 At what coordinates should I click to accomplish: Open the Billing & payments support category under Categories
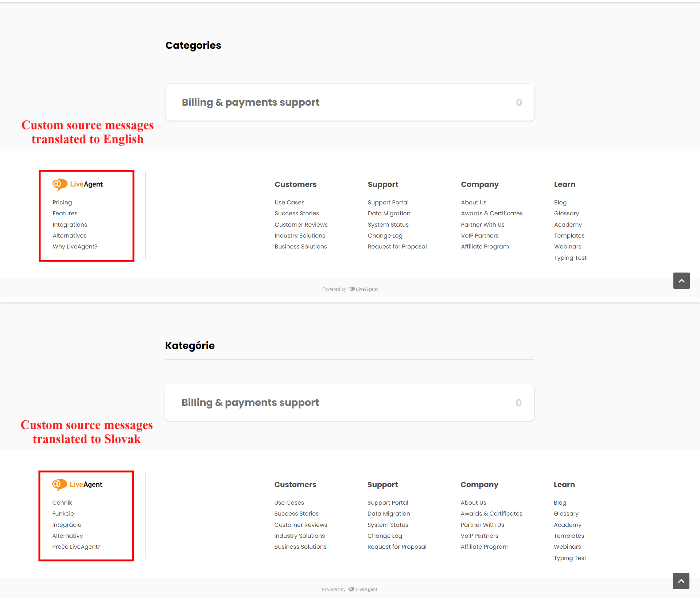tap(250, 102)
